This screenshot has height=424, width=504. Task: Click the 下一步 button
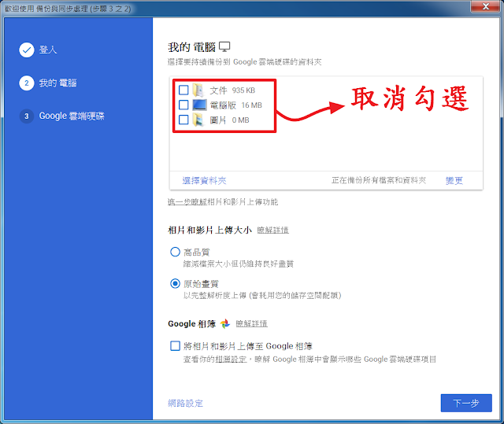(466, 403)
